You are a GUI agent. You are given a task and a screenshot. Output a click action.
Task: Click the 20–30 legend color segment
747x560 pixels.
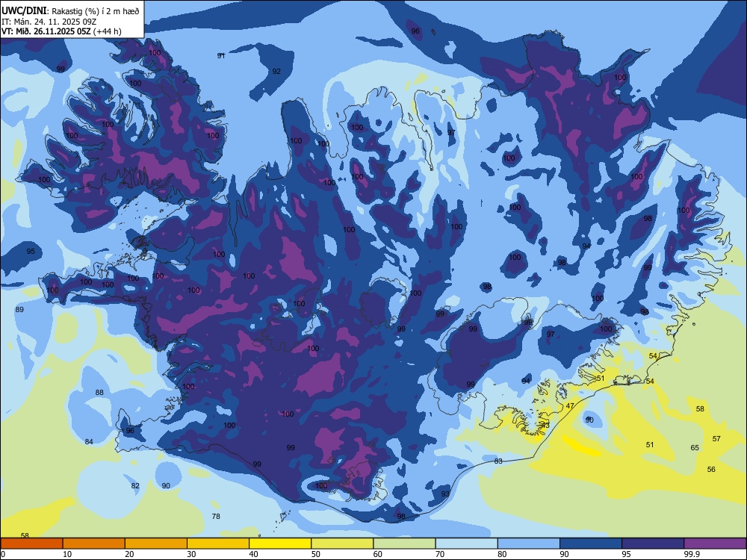(x=156, y=544)
